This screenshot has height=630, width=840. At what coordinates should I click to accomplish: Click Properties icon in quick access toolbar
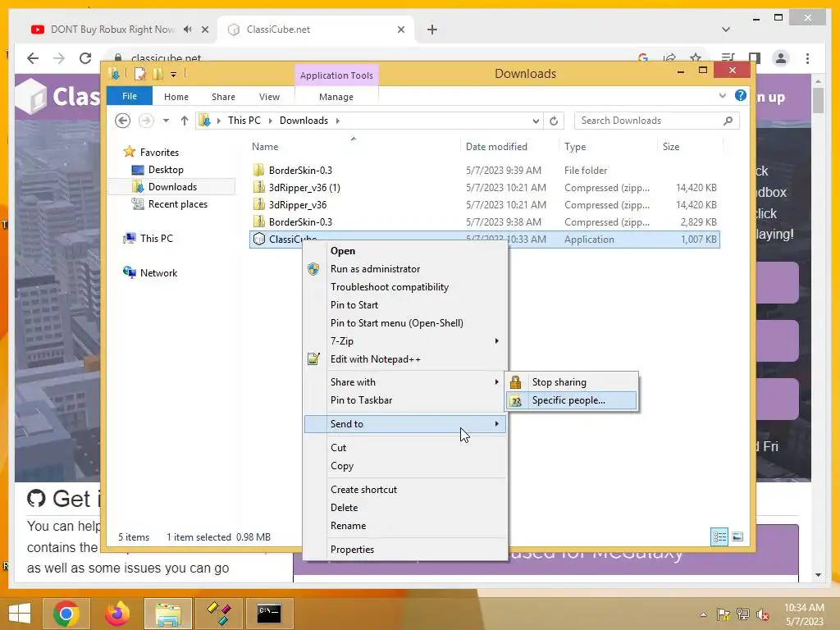tap(139, 74)
